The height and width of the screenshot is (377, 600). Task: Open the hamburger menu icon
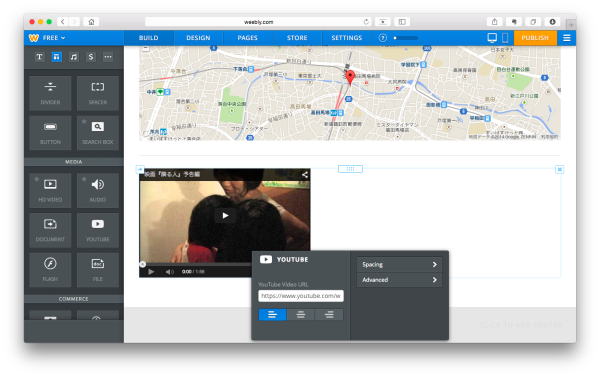(567, 38)
